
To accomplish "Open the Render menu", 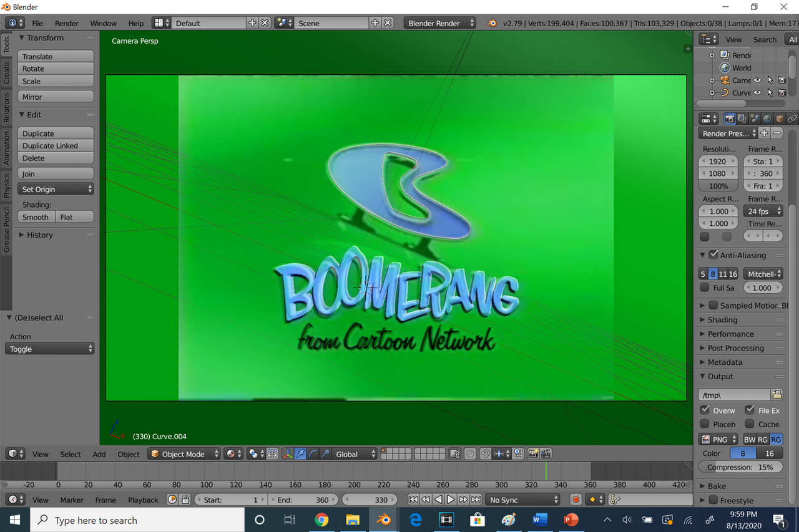I will point(67,23).
